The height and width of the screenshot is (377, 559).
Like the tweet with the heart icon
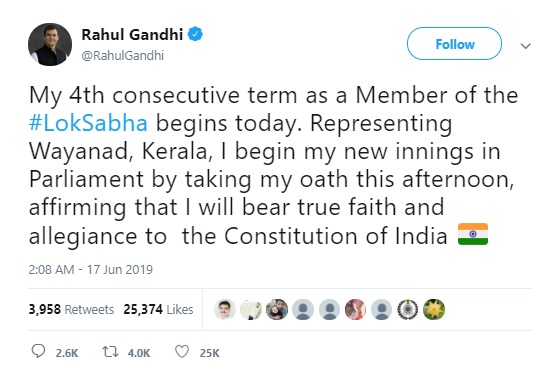click(182, 352)
